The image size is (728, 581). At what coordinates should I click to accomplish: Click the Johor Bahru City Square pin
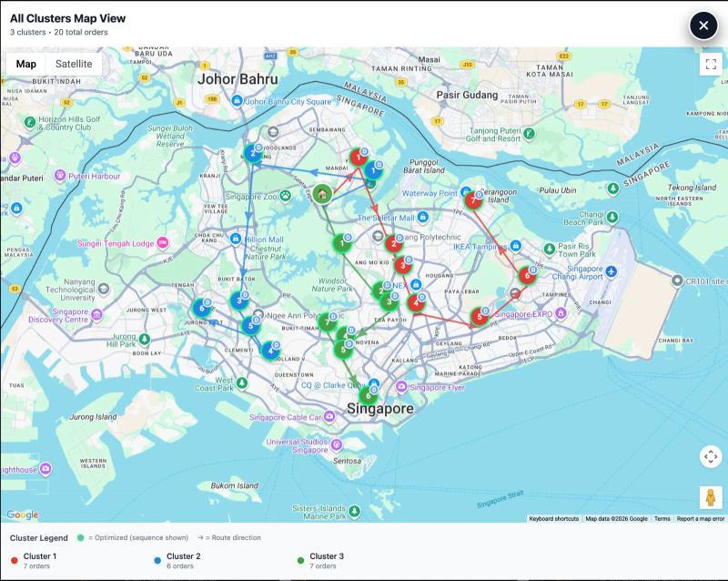click(x=237, y=100)
